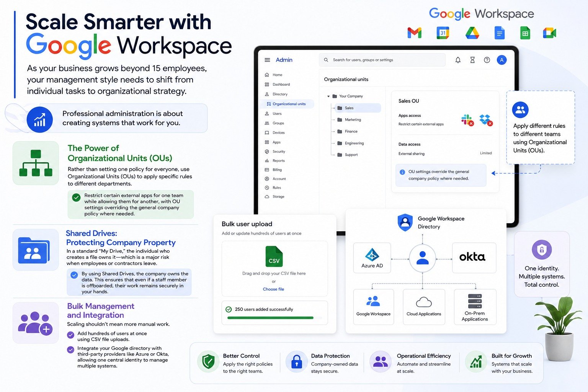588x392 pixels.
Task: Select the Cloud Applications card
Action: (x=424, y=307)
